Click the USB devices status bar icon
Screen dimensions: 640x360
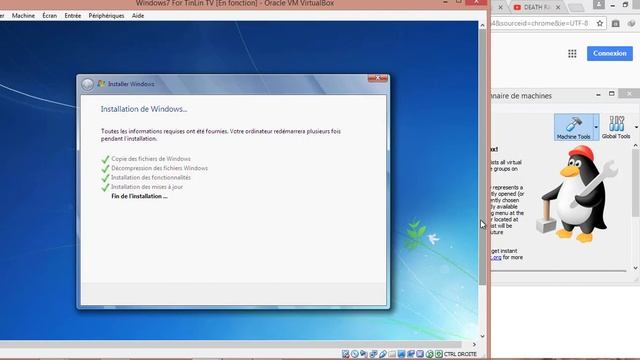pos(383,354)
